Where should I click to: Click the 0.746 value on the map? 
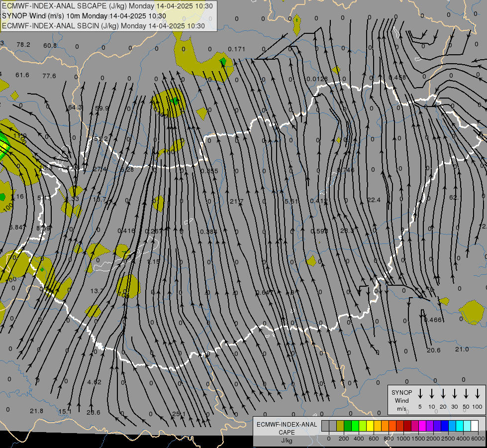346,170
